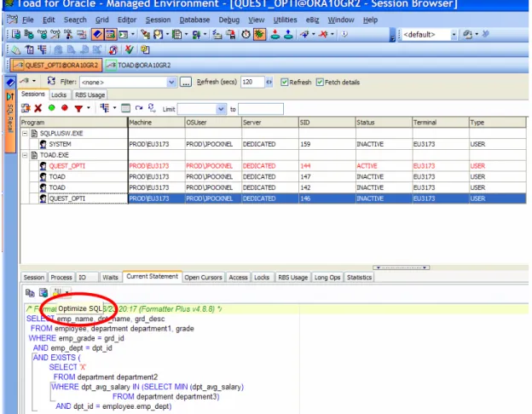Click the Status column header
This screenshot has height=414, width=532.
click(x=384, y=123)
